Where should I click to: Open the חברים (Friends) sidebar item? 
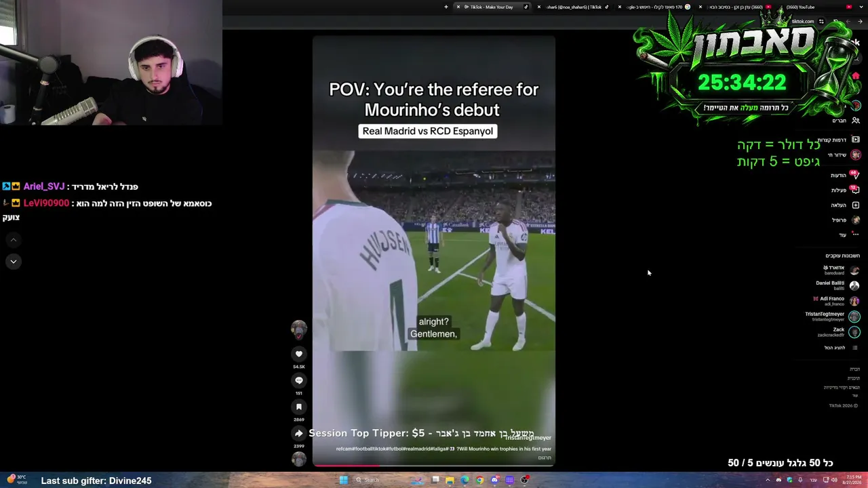point(846,121)
